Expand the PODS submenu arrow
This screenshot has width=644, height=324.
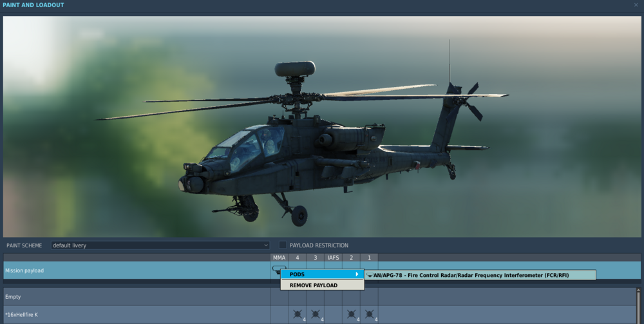tap(357, 274)
